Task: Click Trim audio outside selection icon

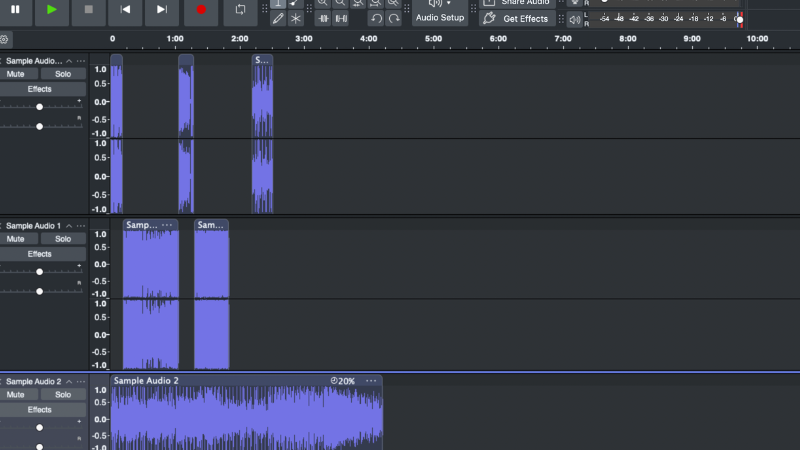Action: [323, 19]
